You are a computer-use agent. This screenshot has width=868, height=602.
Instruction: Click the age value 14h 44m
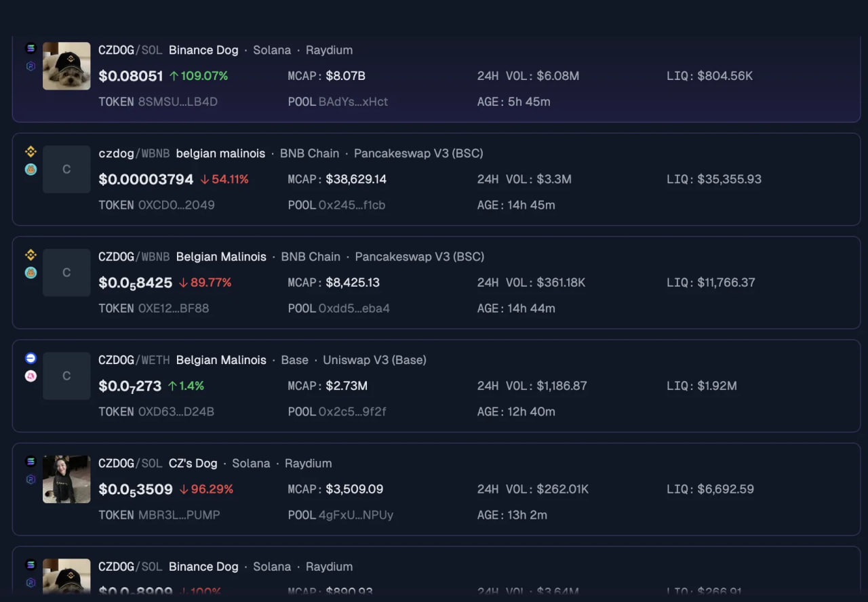(531, 308)
